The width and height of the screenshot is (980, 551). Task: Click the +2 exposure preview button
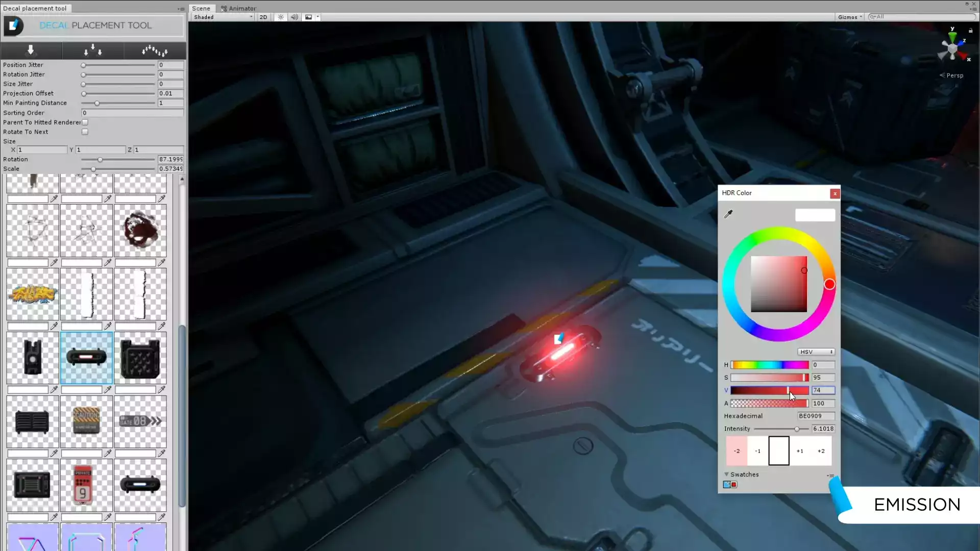tap(821, 451)
